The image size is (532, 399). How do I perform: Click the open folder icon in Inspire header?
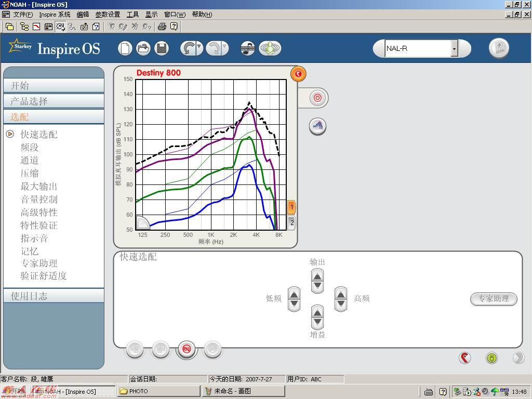click(x=143, y=48)
